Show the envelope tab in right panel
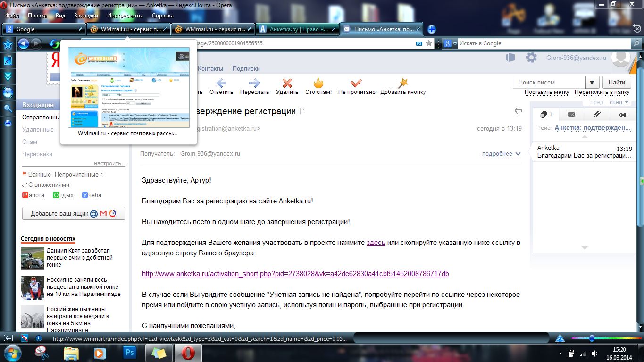 click(x=571, y=114)
